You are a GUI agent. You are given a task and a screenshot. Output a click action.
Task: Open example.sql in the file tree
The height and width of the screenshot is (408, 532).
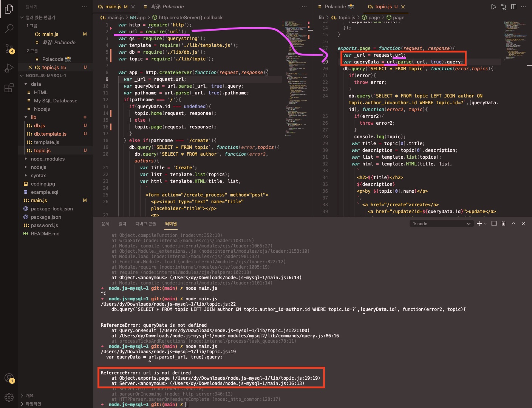(x=56, y=192)
